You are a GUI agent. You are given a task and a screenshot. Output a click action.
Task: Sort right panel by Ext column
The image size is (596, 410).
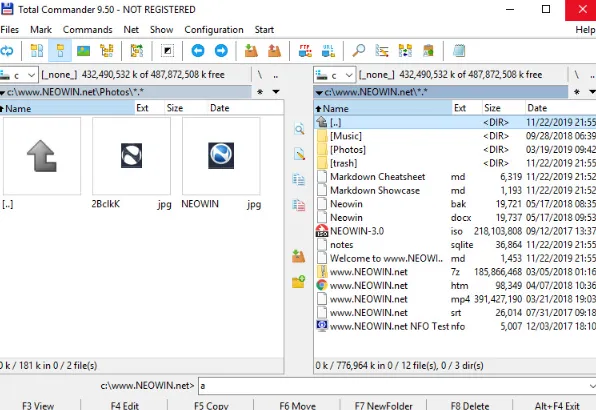tap(467, 108)
